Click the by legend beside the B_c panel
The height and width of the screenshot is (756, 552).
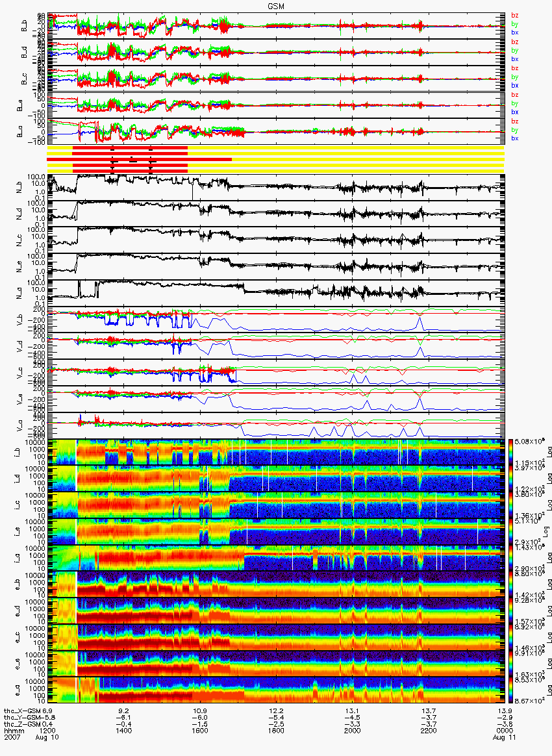[x=514, y=77]
